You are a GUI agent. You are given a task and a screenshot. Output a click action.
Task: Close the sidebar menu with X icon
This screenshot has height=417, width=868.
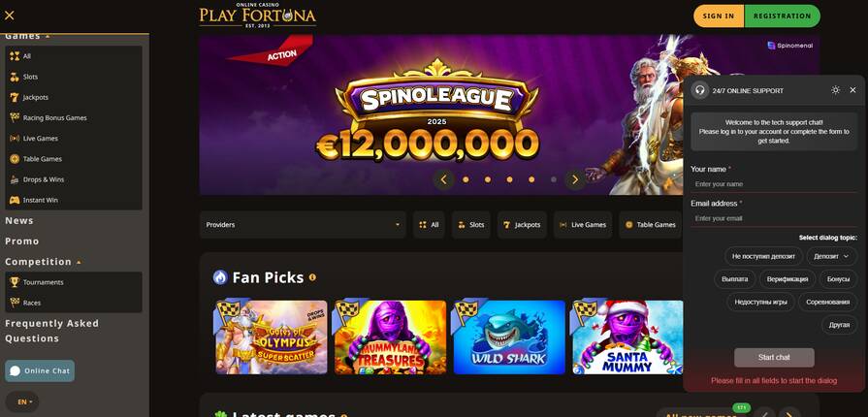pos(10,16)
